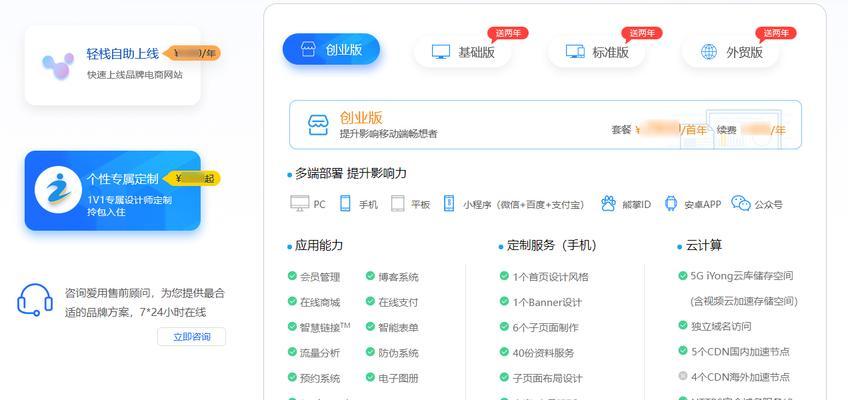Click the 独立域名访问 item text
The height and width of the screenshot is (400, 848).
721,326
